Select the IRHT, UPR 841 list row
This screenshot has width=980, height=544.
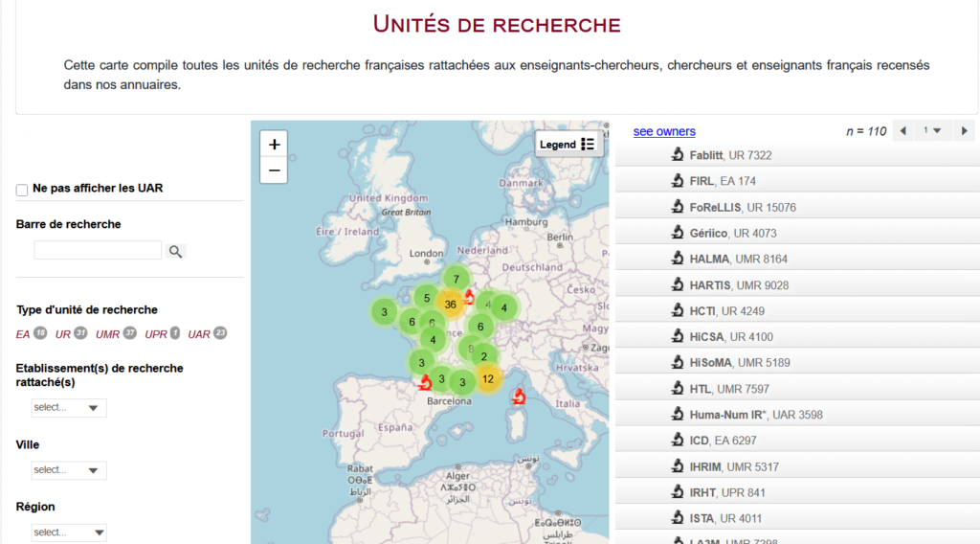point(797,492)
